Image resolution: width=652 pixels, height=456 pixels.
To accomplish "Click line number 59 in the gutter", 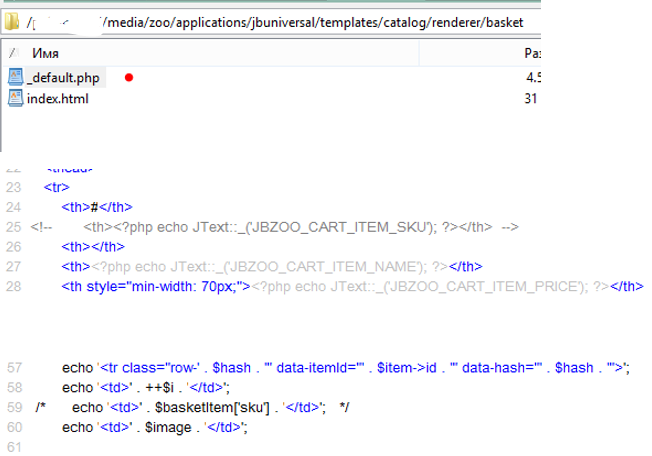I will (13, 408).
